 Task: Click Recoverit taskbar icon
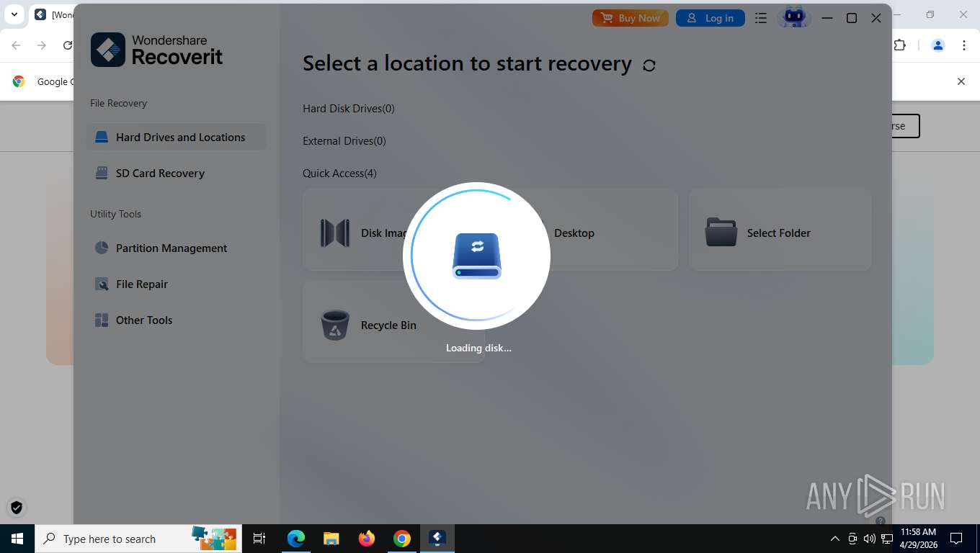[437, 539]
